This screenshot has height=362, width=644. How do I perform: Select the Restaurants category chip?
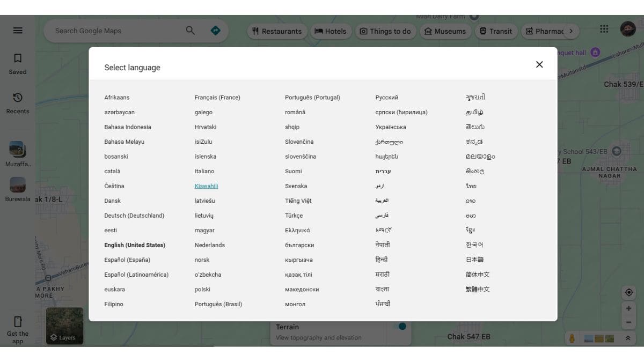pos(277,31)
